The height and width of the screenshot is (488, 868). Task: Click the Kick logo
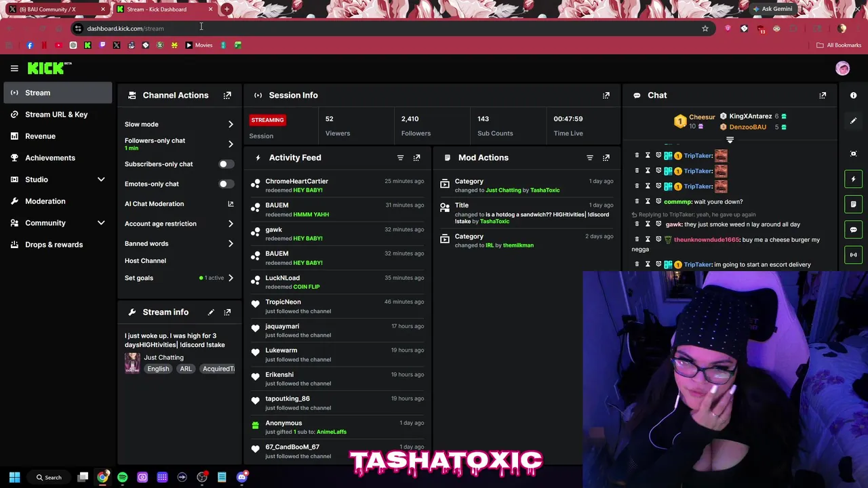click(49, 68)
